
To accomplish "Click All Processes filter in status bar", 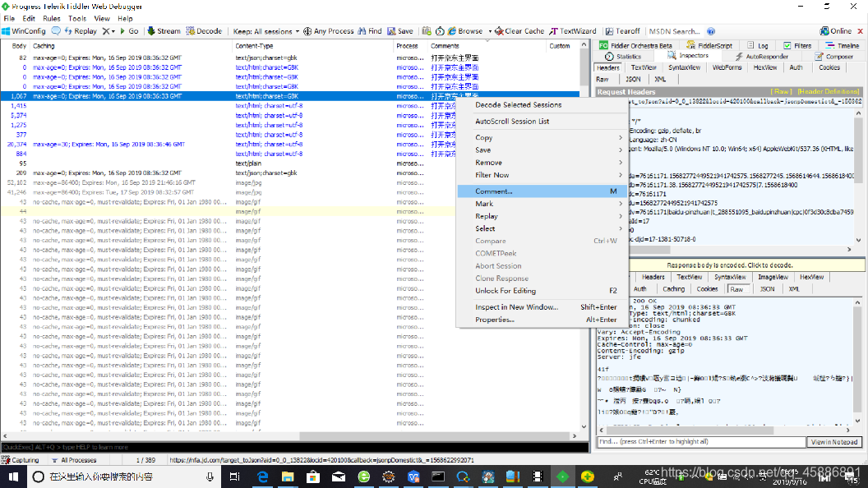I will (74, 460).
